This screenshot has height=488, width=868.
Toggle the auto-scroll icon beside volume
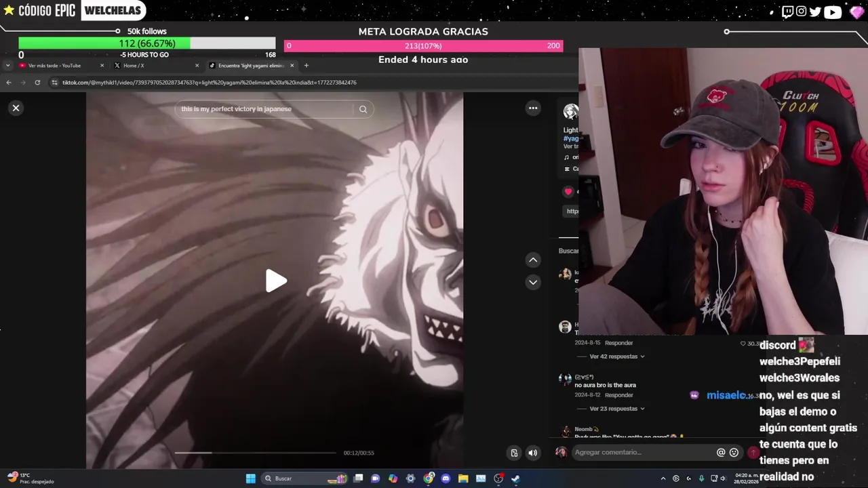514,453
